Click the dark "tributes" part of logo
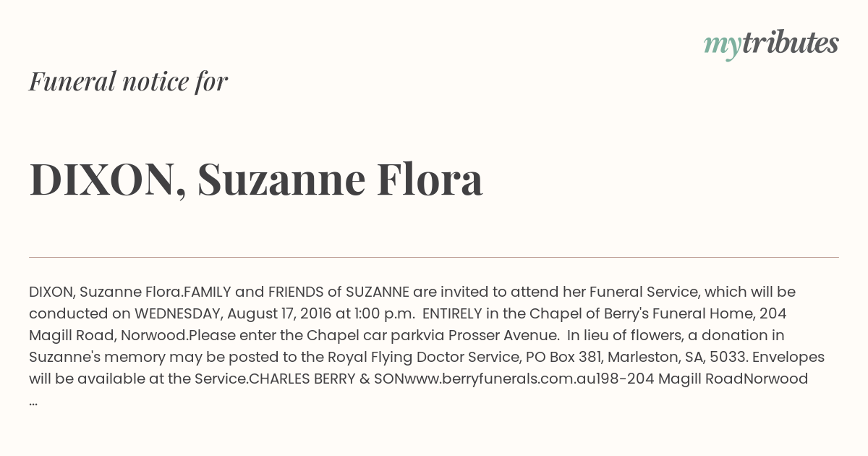Image resolution: width=868 pixels, height=456 pixels. [790, 43]
